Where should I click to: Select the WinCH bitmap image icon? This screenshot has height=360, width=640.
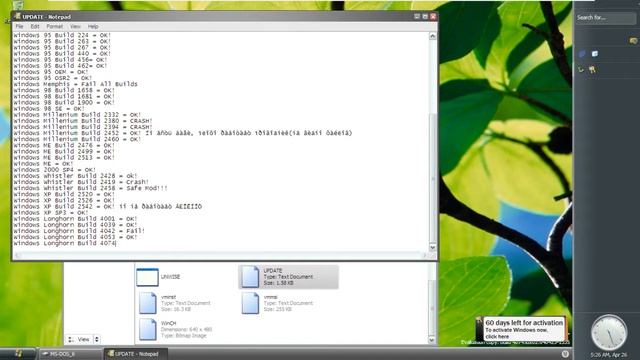tap(147, 329)
